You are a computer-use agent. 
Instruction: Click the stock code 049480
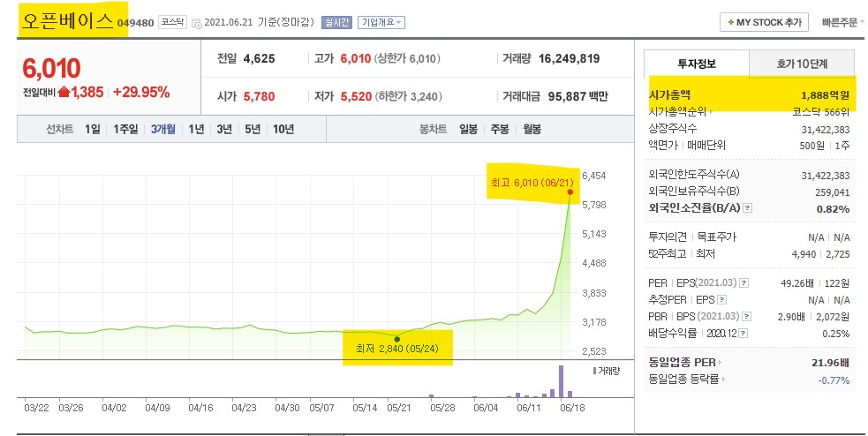136,23
